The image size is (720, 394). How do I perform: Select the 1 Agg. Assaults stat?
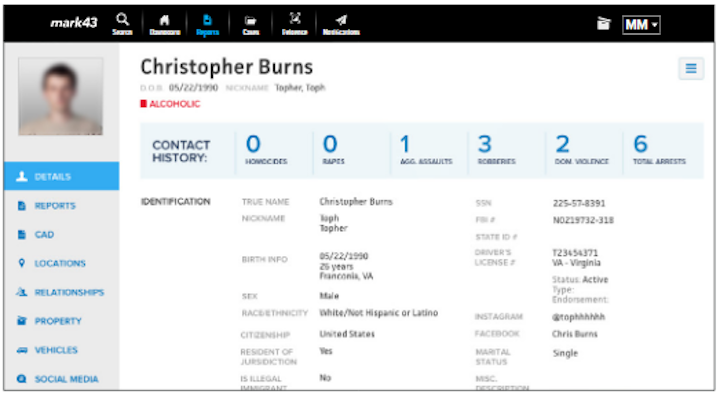[x=426, y=149]
